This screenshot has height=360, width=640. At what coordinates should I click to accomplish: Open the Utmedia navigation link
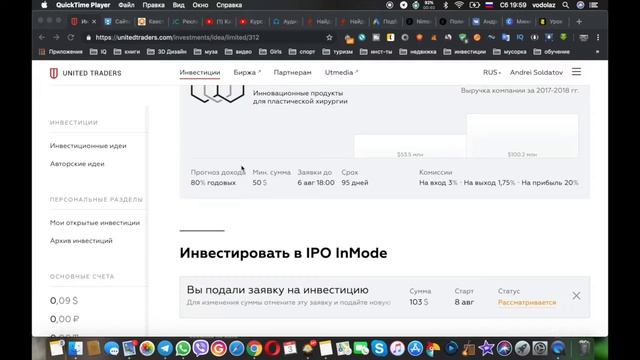[x=341, y=72]
